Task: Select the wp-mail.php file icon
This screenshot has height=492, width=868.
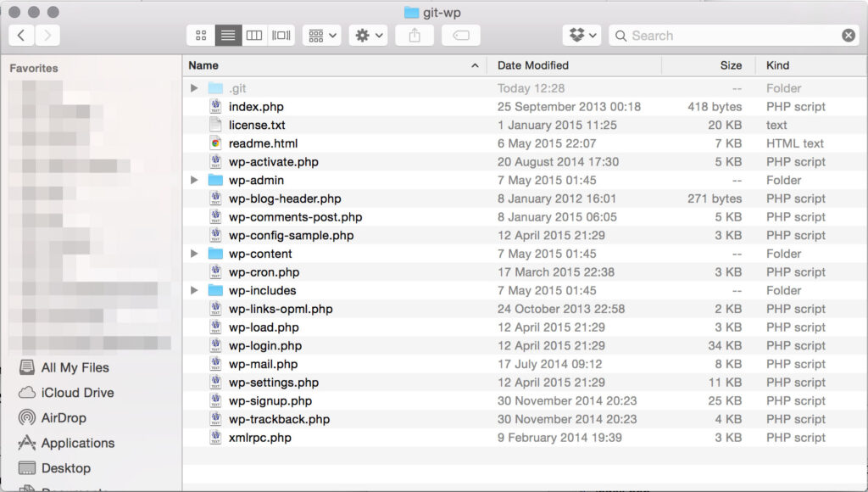Action: point(215,364)
